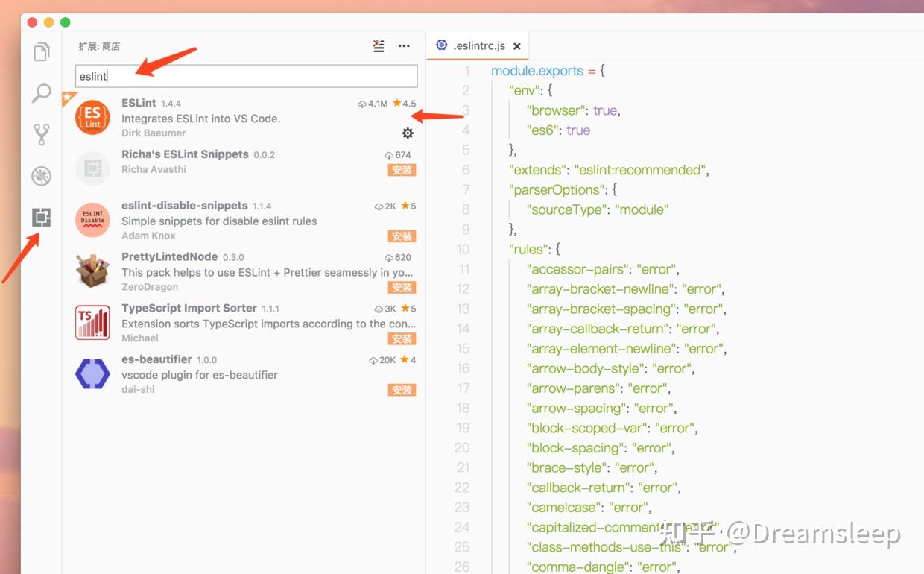Open the more actions ellipsis menu
The width and height of the screenshot is (924, 574).
(x=404, y=45)
